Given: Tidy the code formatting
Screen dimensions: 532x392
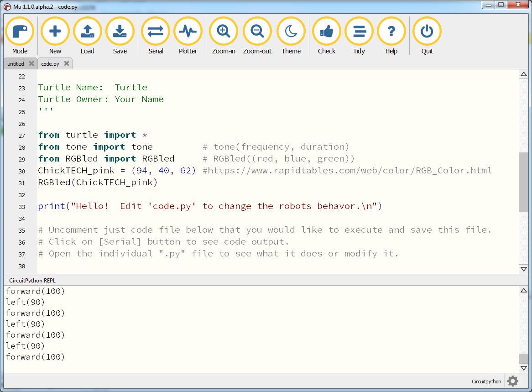Looking at the screenshot, I should click(x=359, y=32).
